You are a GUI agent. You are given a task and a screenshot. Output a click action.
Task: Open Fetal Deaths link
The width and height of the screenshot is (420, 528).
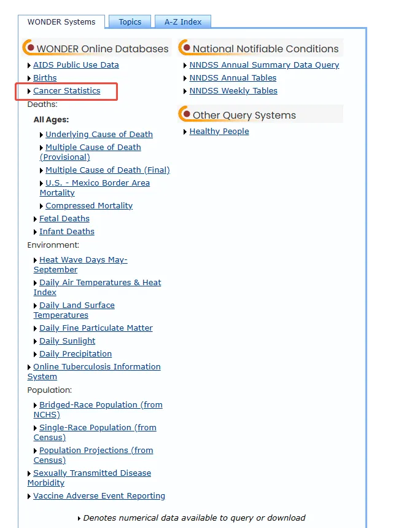[x=64, y=219]
